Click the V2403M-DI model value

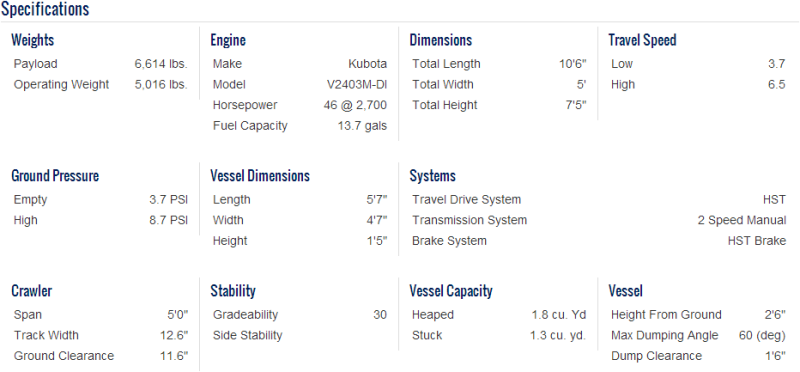coord(357,84)
